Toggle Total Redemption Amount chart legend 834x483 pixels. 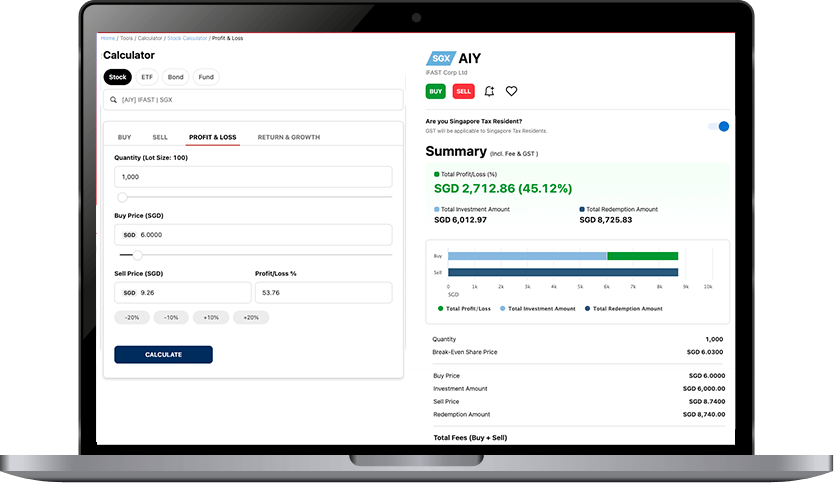624,309
